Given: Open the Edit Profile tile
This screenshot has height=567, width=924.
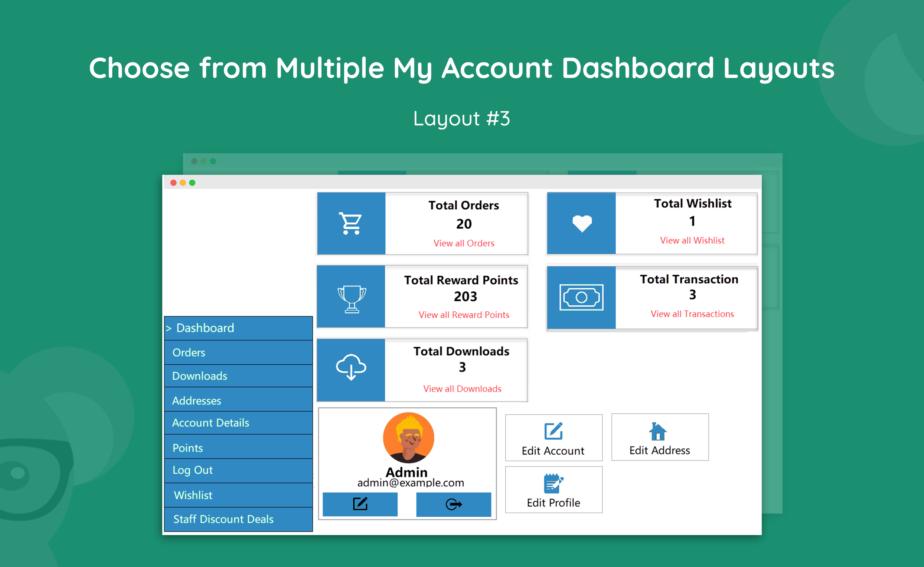Looking at the screenshot, I should [554, 490].
